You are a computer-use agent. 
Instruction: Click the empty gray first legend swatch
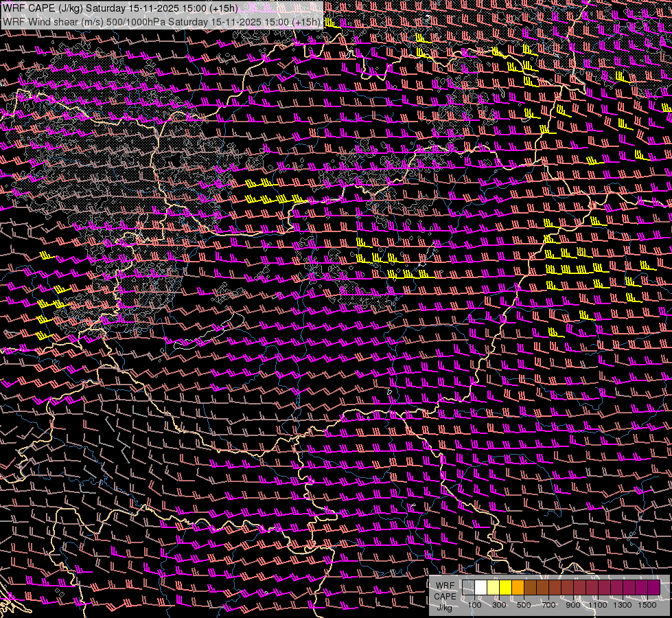click(x=468, y=588)
